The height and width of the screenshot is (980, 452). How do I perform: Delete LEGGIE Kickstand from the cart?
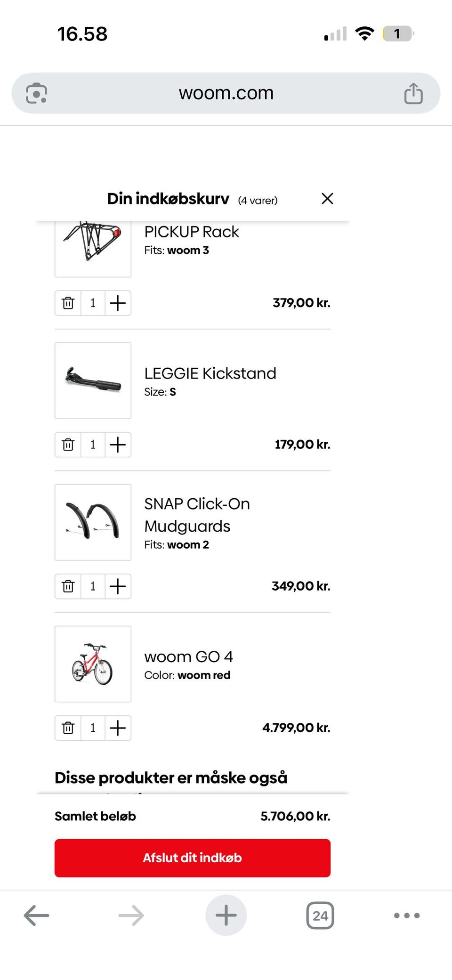tap(68, 445)
